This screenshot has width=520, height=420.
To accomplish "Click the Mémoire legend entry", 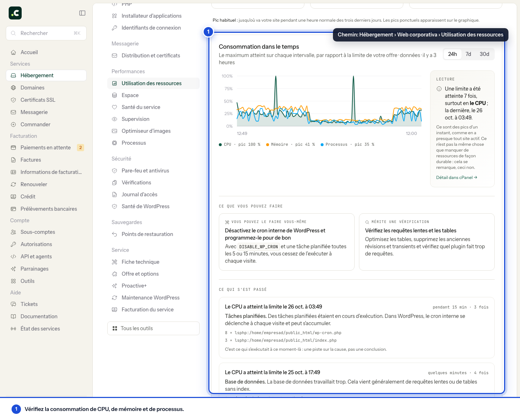I will click(290, 145).
